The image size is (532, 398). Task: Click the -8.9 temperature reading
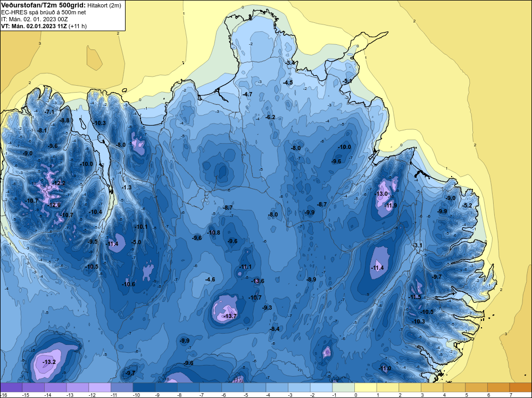(x=311, y=279)
